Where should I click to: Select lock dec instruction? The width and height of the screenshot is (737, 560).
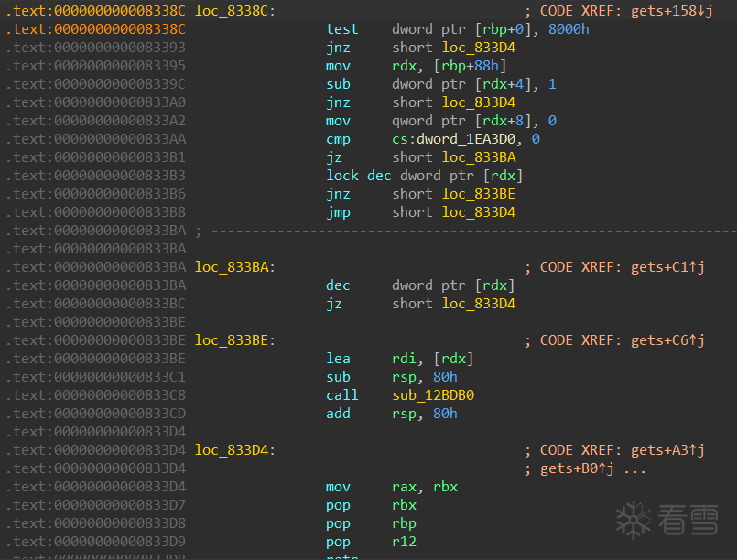[359, 176]
